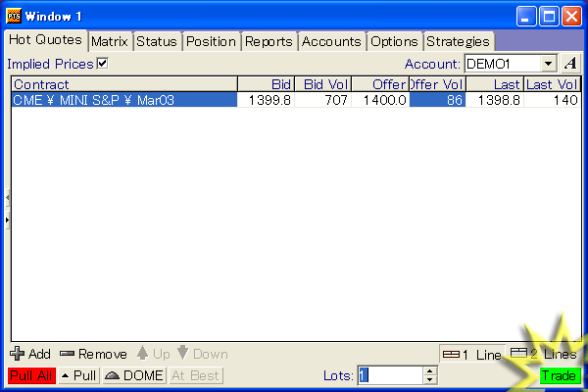Click the font settings A icon
This screenshot has height=392, width=588.
point(570,64)
